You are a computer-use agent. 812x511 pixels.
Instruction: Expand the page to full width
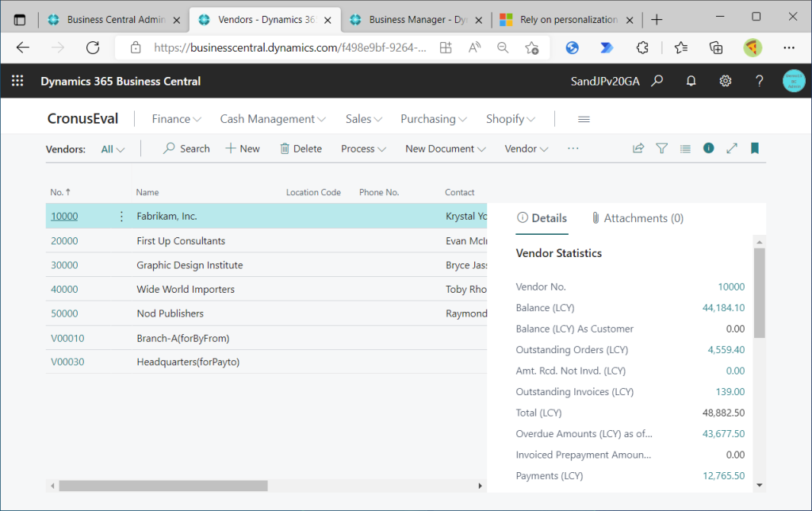point(732,148)
